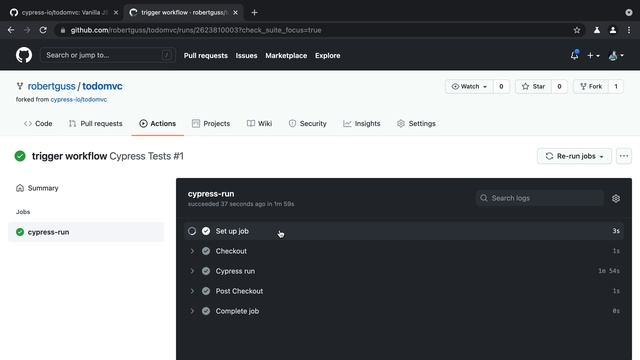Click the Summary home icon
The image size is (640, 360).
tap(20, 188)
